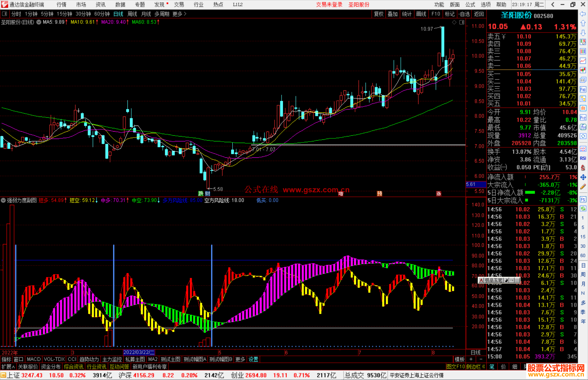Click the circle shape sidebar icon

583,136
